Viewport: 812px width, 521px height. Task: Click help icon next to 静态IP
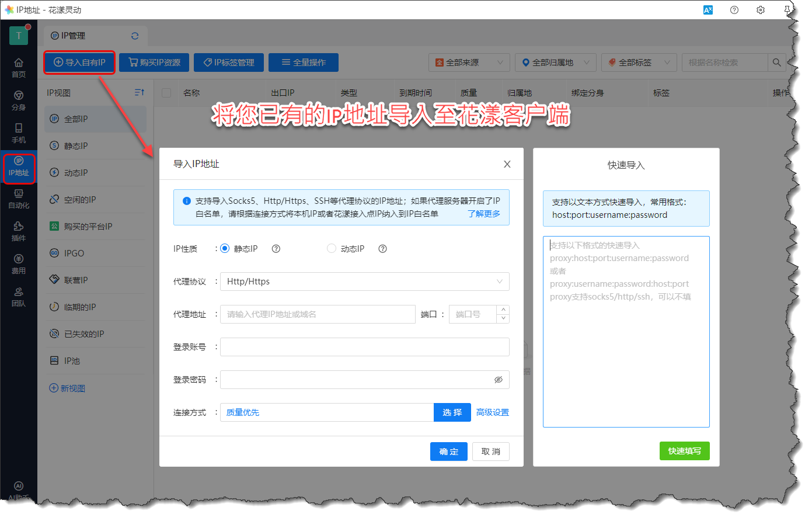point(276,249)
